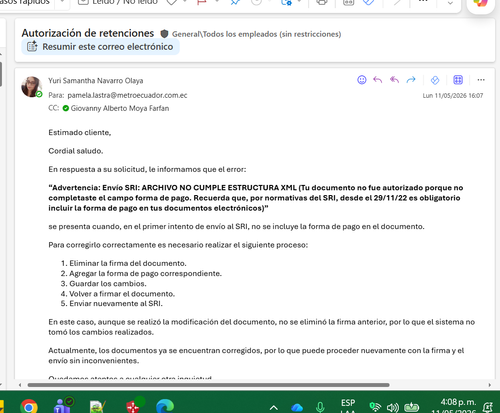Click the text Estimado cliente,

[x=80, y=133]
